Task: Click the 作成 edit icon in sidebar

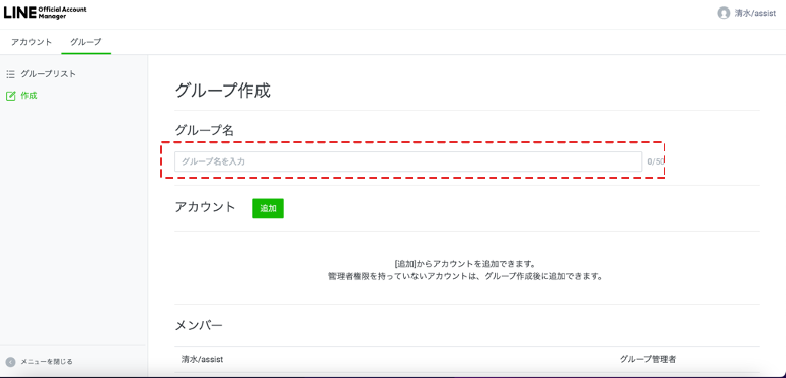Action: pos(11,96)
